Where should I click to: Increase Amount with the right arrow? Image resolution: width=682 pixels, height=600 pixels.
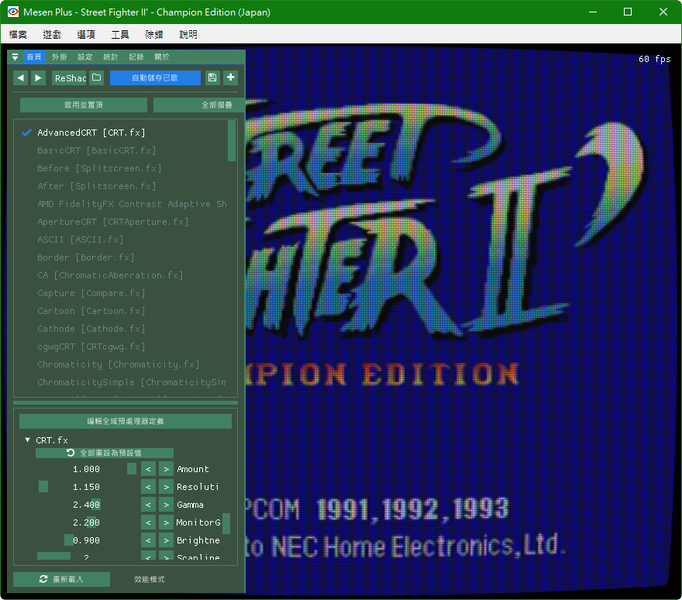pyautogui.click(x=166, y=469)
